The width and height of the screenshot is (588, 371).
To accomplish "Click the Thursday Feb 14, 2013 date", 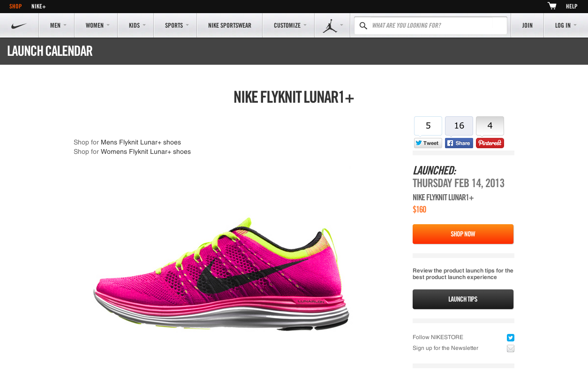I will pyautogui.click(x=459, y=183).
